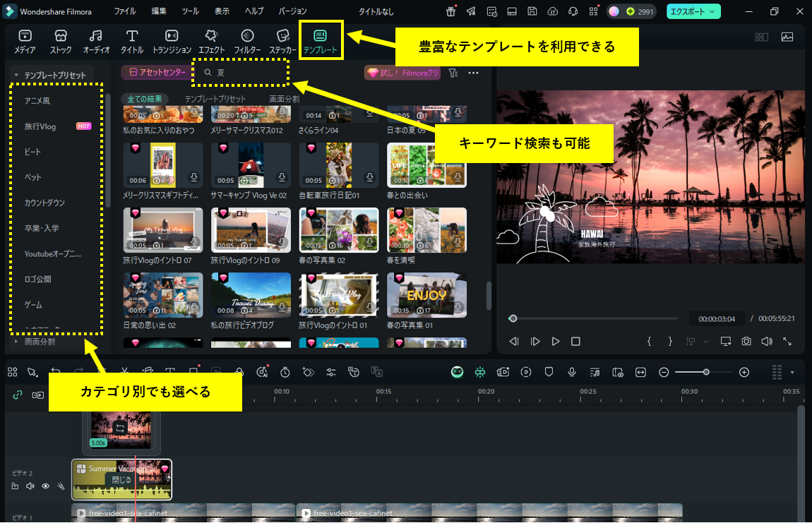Click the mark-in curly brace icon
Image resolution: width=812 pixels, height=523 pixels.
tap(650, 341)
